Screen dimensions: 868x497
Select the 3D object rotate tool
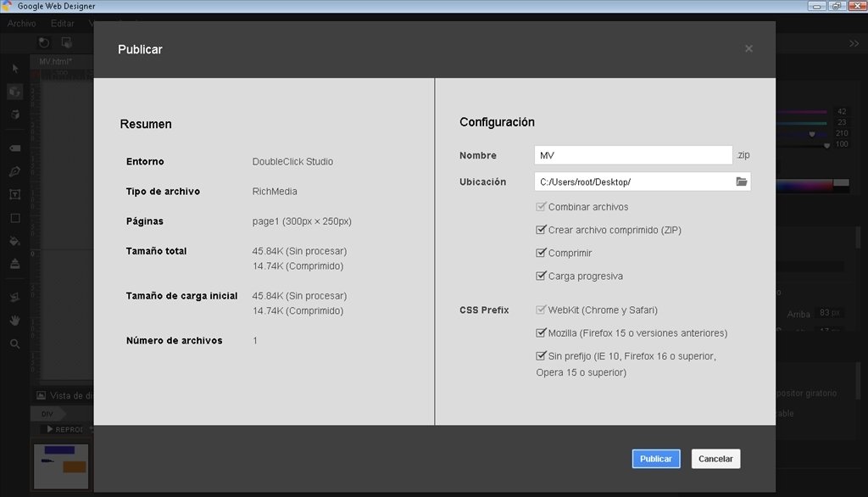click(x=15, y=92)
